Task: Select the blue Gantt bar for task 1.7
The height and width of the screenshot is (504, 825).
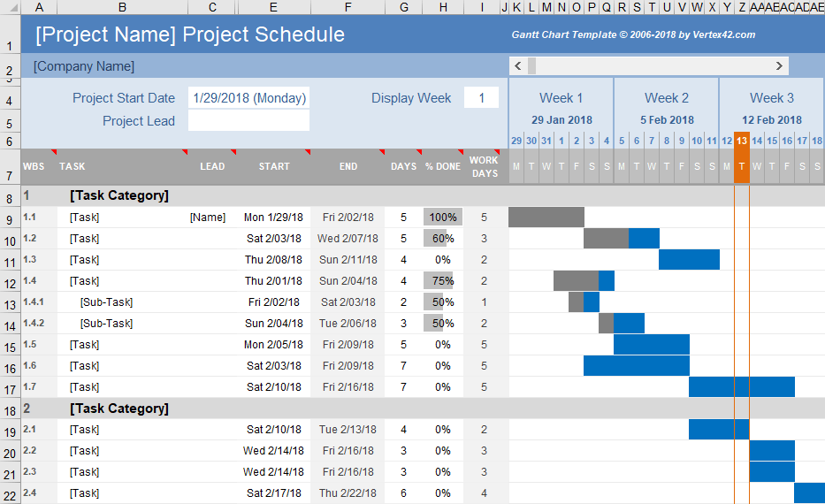Action: tap(741, 387)
